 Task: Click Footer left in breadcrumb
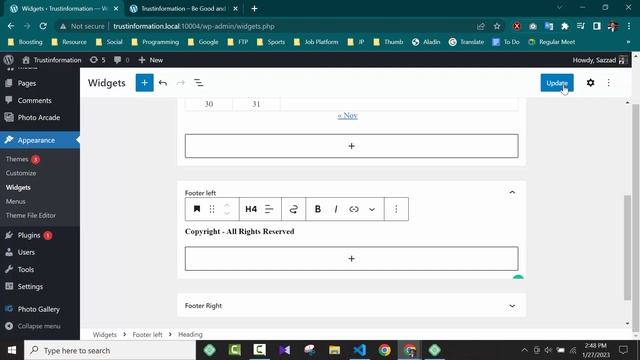pyautogui.click(x=147, y=334)
